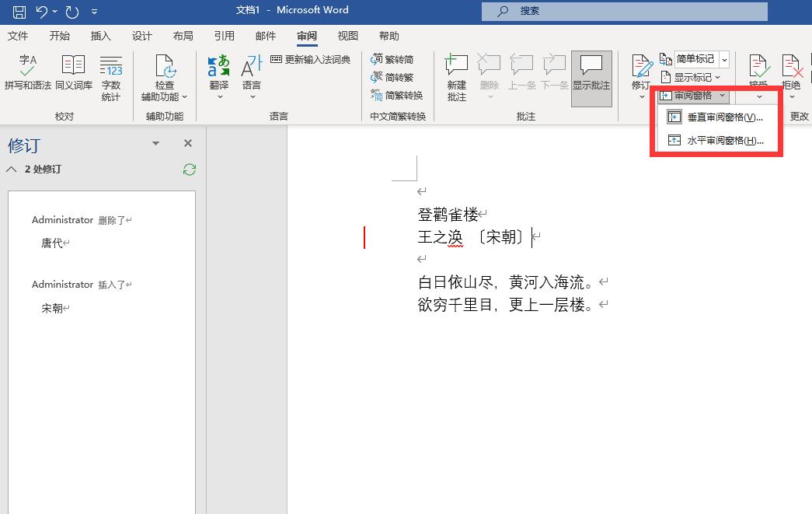Open 简繁转换 options
The width and height of the screenshot is (812, 514).
pyautogui.click(x=397, y=96)
